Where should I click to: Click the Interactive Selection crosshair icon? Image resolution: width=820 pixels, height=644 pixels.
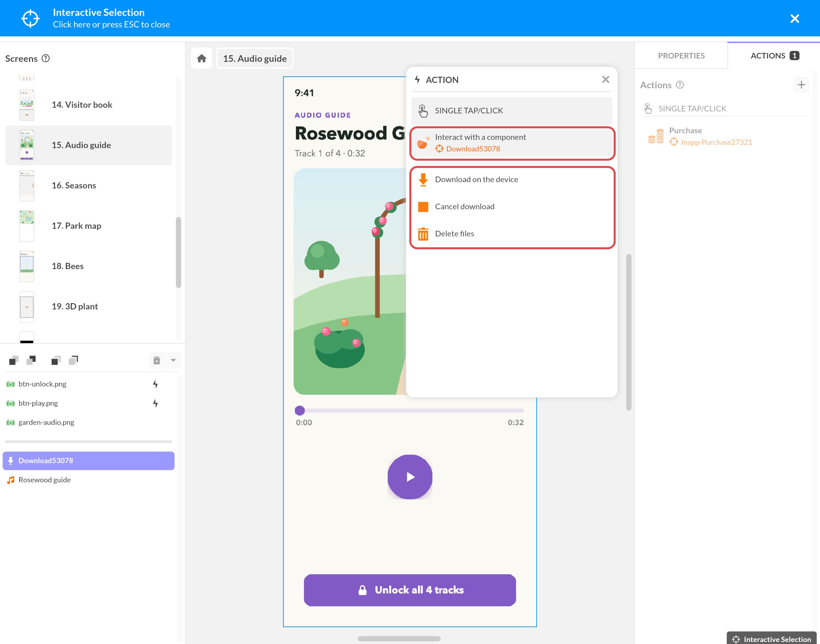pyautogui.click(x=30, y=19)
